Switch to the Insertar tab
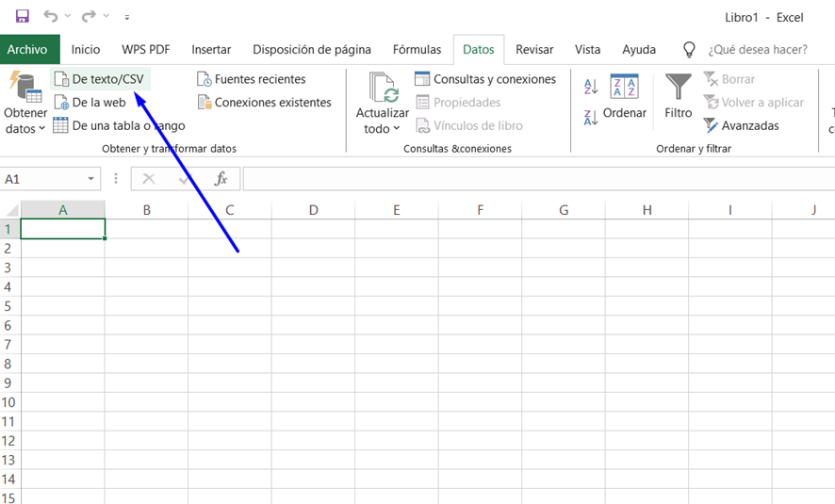 (x=211, y=50)
